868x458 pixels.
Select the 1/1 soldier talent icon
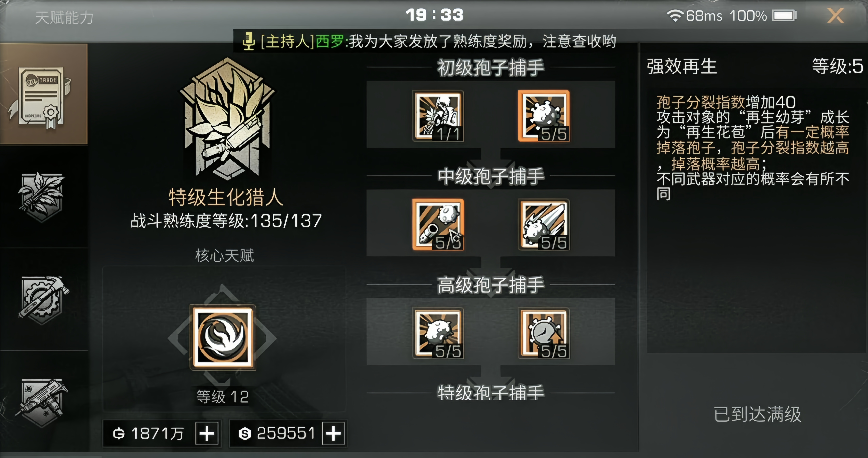(438, 116)
